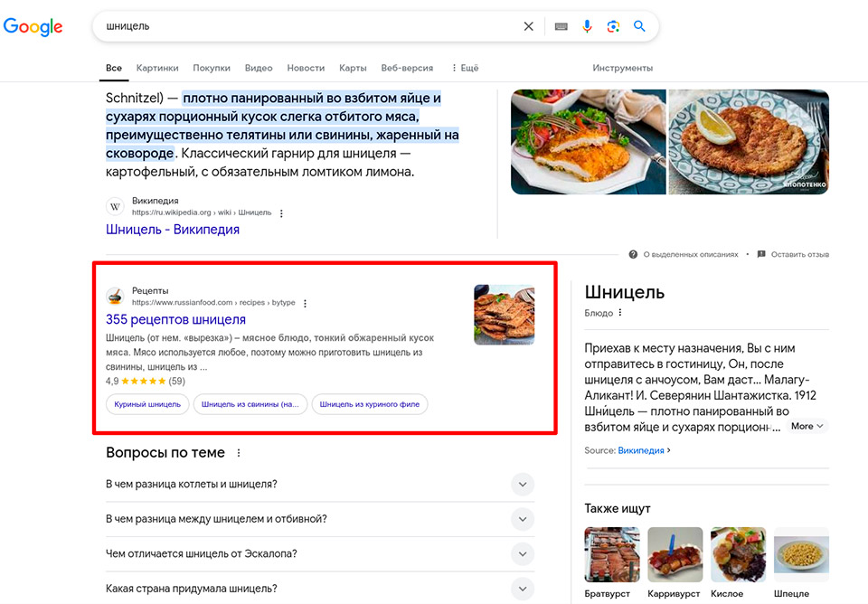Click Оставить отзыв link
The height and width of the screenshot is (604, 868).
pos(800,255)
